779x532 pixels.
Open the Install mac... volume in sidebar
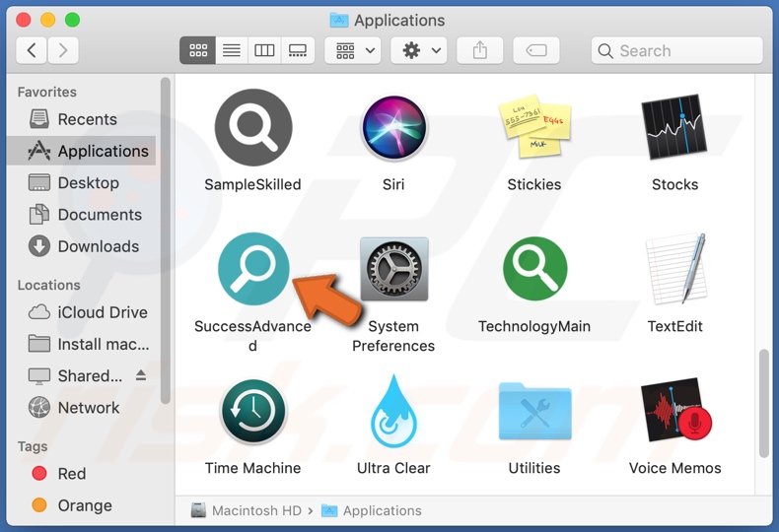[83, 344]
